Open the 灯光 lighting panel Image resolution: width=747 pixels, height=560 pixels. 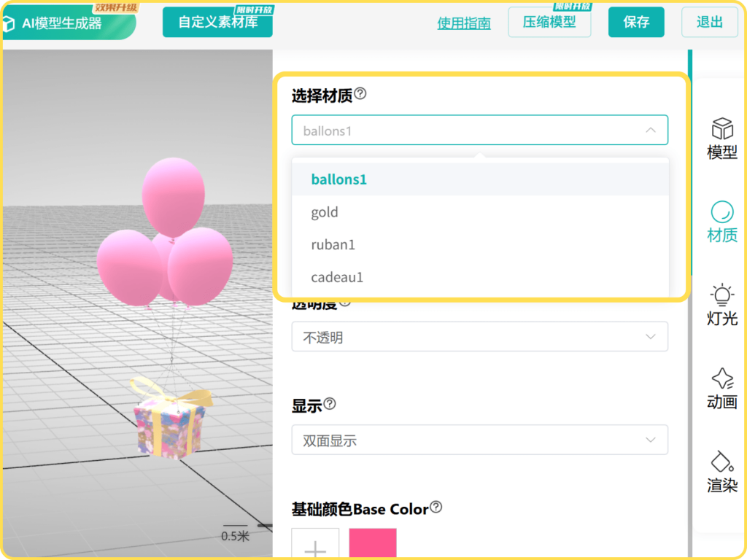pyautogui.click(x=721, y=305)
